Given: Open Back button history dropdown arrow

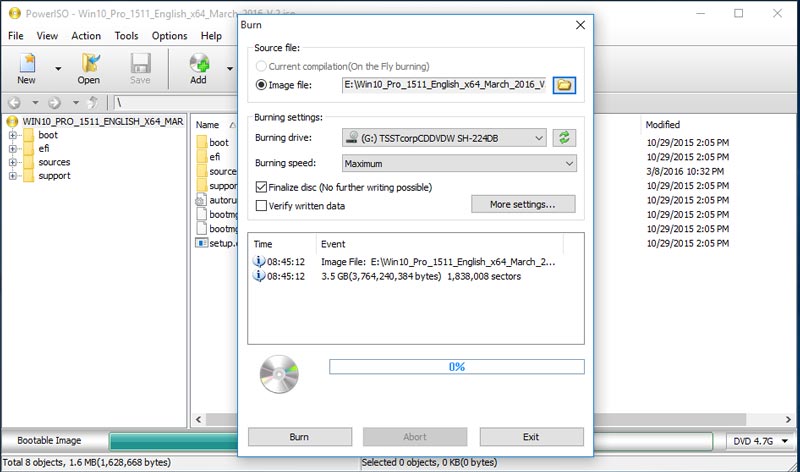Looking at the screenshot, I should point(35,103).
